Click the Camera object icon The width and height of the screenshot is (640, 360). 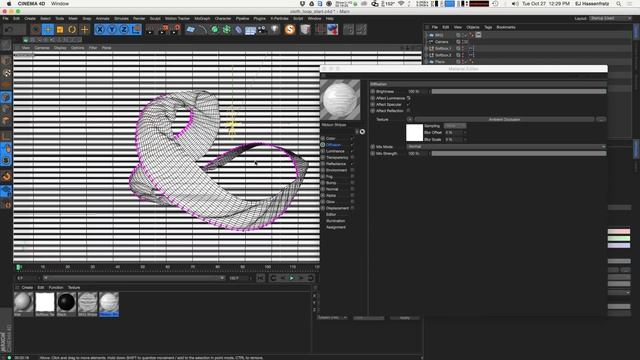262,29
